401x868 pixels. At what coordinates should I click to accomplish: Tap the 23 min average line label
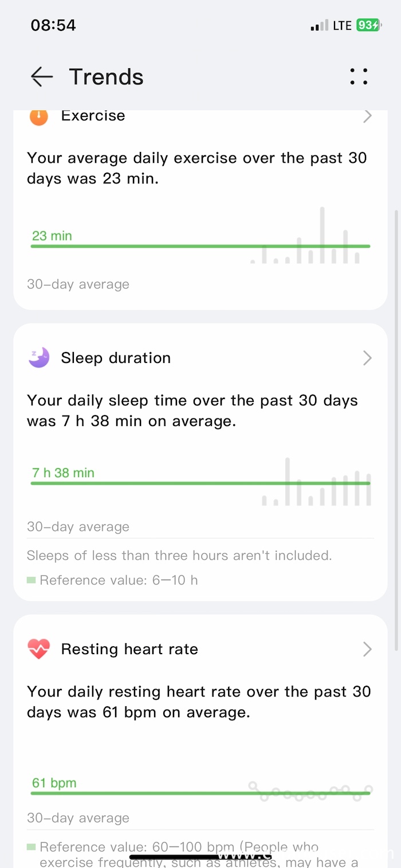[x=52, y=236]
